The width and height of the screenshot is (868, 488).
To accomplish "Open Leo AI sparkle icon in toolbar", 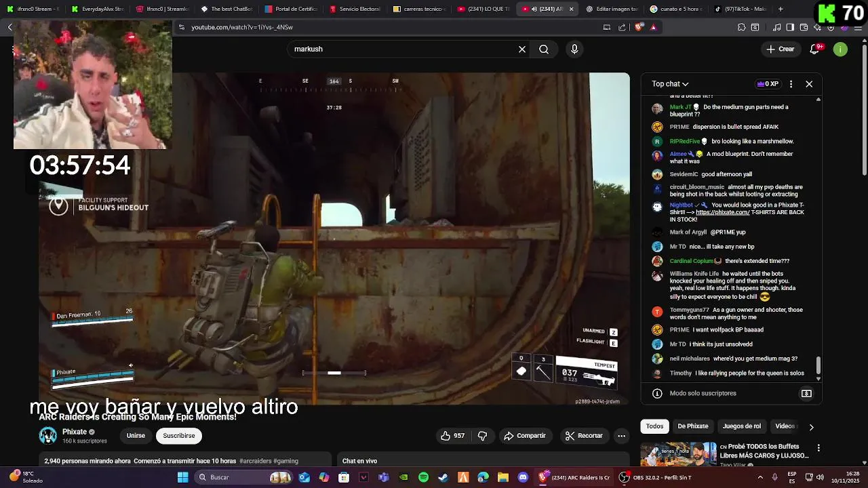I will click(817, 27).
